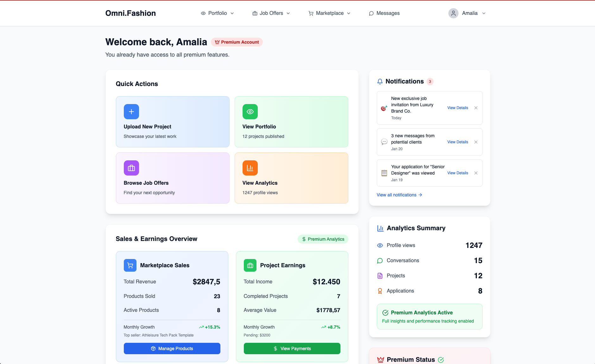Click the bell icon beside Notifications heading
Image resolution: width=595 pixels, height=364 pixels.
[x=380, y=82]
